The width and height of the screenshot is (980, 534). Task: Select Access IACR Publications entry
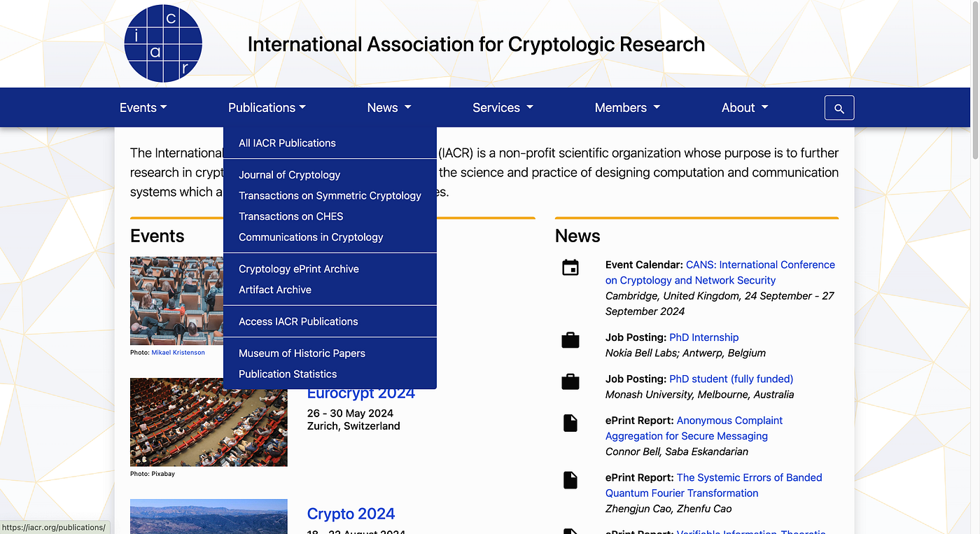(x=330, y=322)
